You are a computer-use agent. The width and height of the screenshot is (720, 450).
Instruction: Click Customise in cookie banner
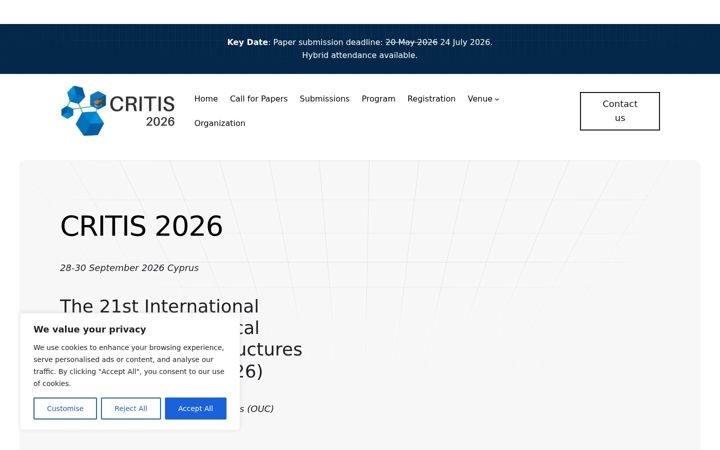coord(65,408)
